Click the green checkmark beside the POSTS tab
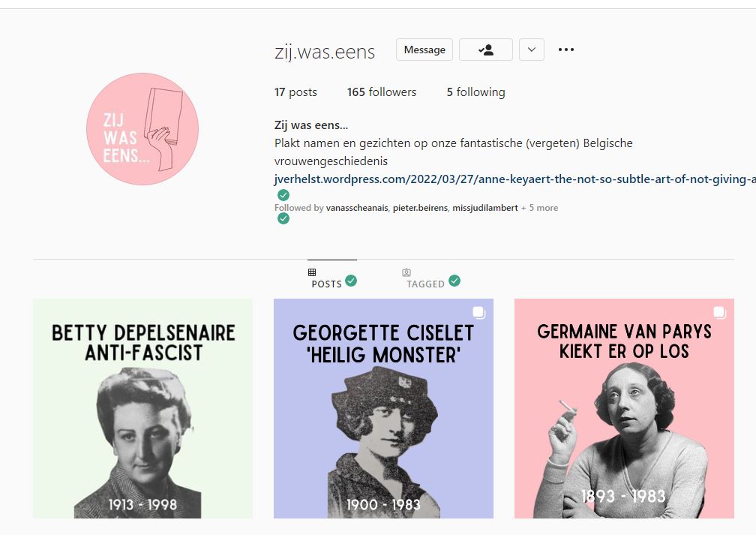Viewport: 756px width, 535px height. (351, 281)
